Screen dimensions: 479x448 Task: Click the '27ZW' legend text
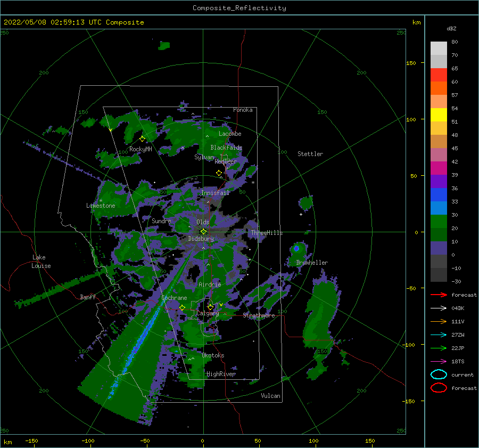pyautogui.click(x=458, y=335)
